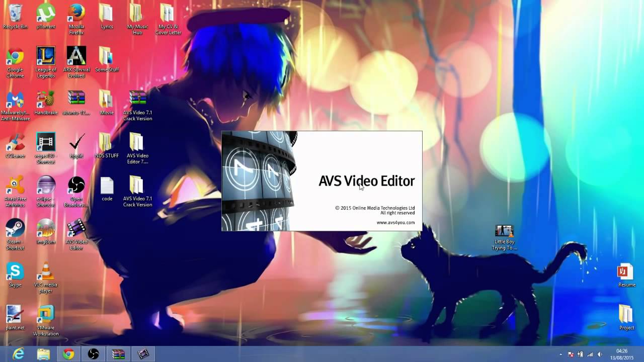This screenshot has height=362, width=644.
Task: Show hidden system tray icons
Action: click(x=561, y=354)
